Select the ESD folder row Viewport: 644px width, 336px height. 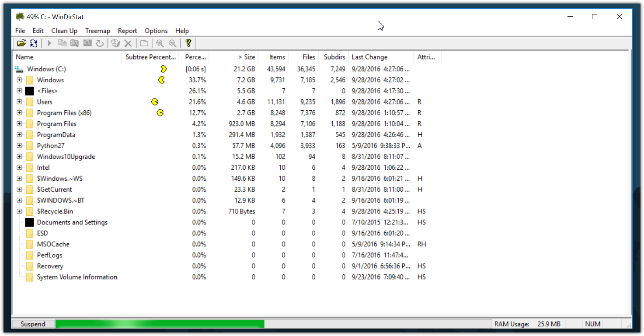pyautogui.click(x=42, y=233)
